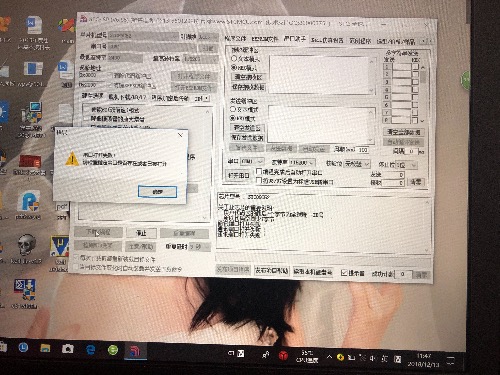This screenshot has width=500, height=375.
Task: Switch to the serial port assistant tab
Action: [295, 39]
